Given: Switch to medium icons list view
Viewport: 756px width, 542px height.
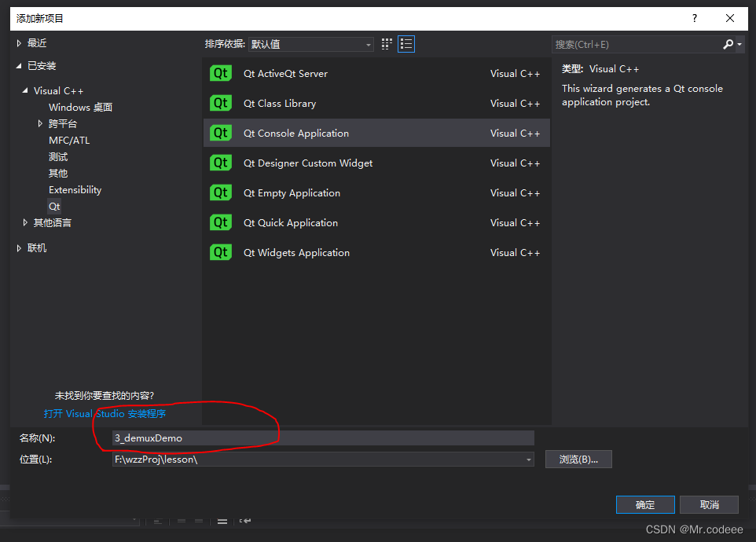Looking at the screenshot, I should (x=406, y=44).
